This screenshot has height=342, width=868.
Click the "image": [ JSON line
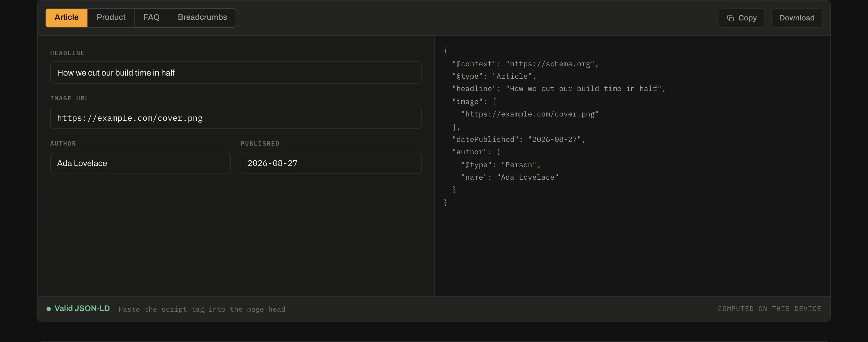(474, 101)
